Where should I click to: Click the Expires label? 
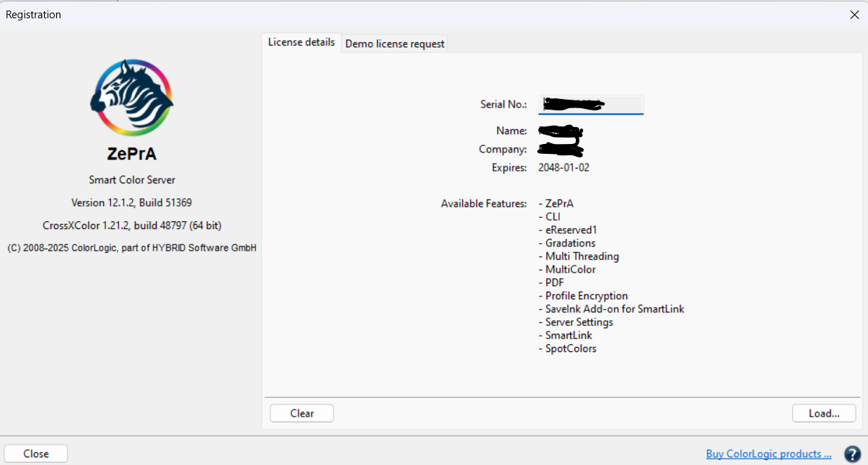[509, 168]
